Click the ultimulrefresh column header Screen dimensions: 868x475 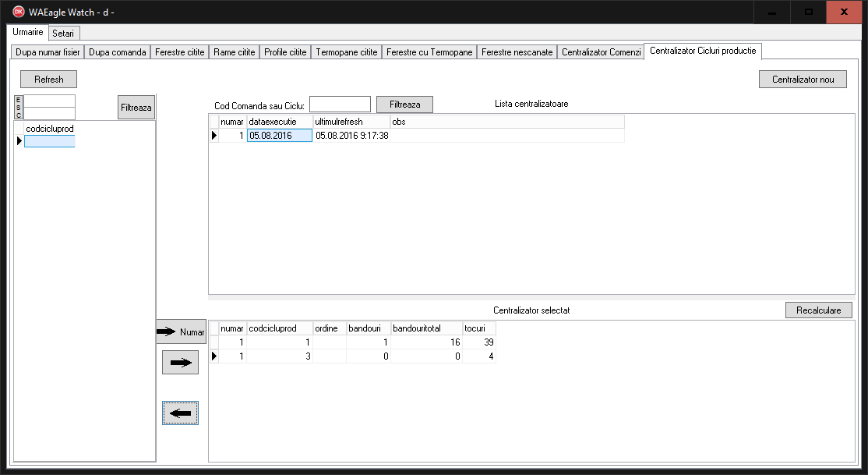pos(351,122)
